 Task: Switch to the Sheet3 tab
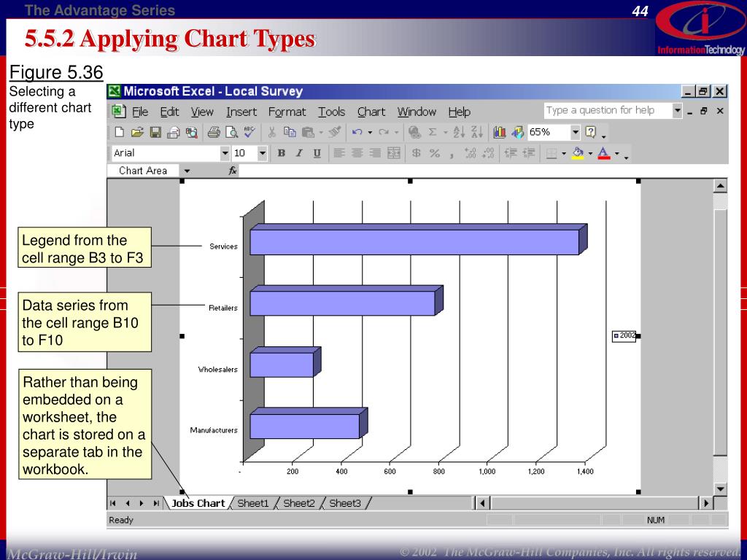345,503
